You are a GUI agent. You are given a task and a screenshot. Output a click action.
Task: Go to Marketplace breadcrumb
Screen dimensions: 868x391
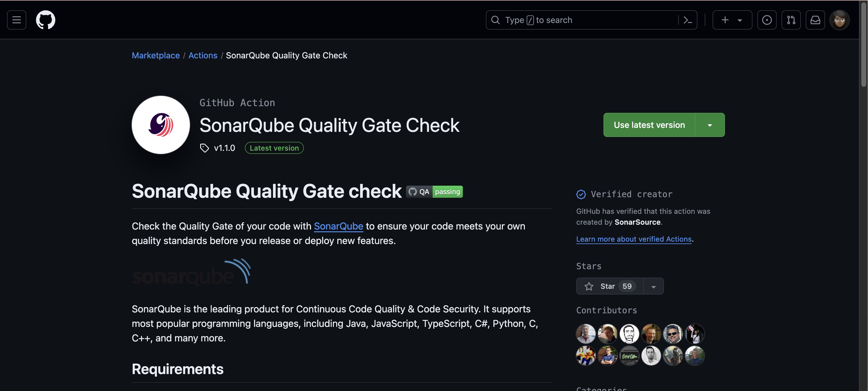click(x=156, y=56)
